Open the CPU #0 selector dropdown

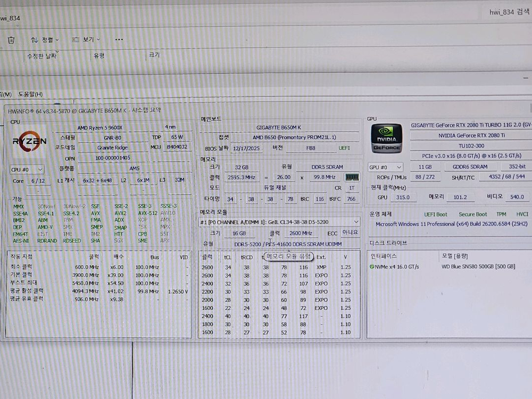[x=27, y=169]
